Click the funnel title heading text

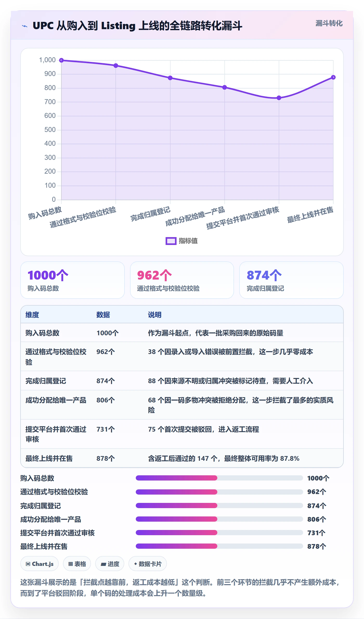pos(137,26)
